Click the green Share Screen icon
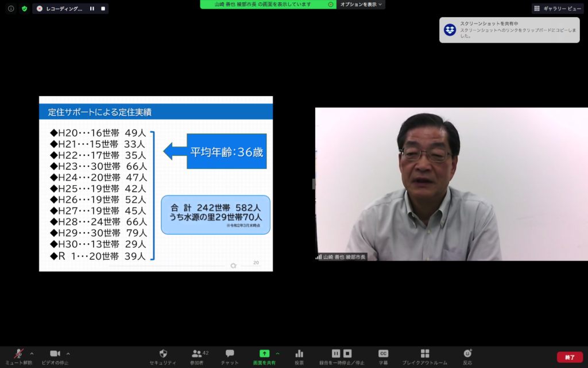The height and width of the screenshot is (368, 588). pos(264,354)
